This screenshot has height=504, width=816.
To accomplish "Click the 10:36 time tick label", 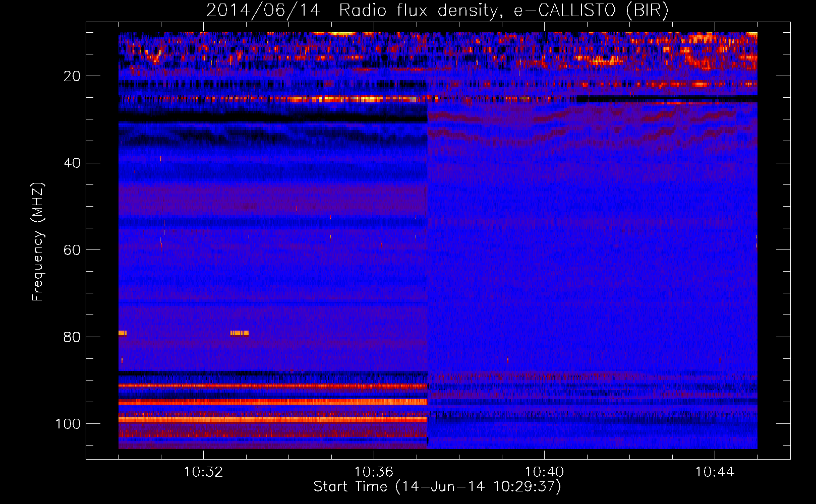I will (374, 472).
